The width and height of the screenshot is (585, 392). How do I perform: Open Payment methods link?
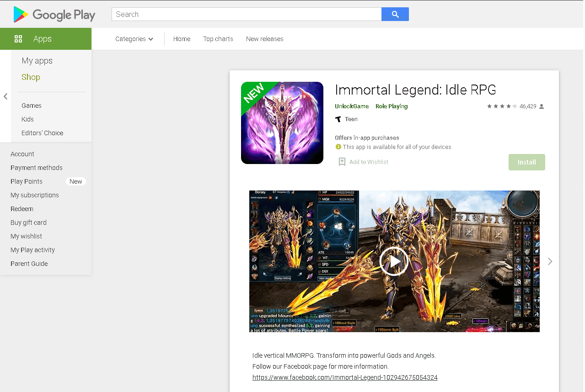click(x=37, y=168)
